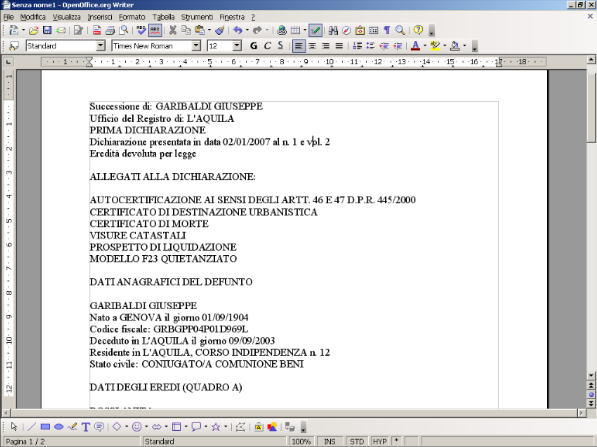Screen dimensions: 597x447
Task: Expand the Standard paragraph style dropdown
Action: [x=101, y=46]
